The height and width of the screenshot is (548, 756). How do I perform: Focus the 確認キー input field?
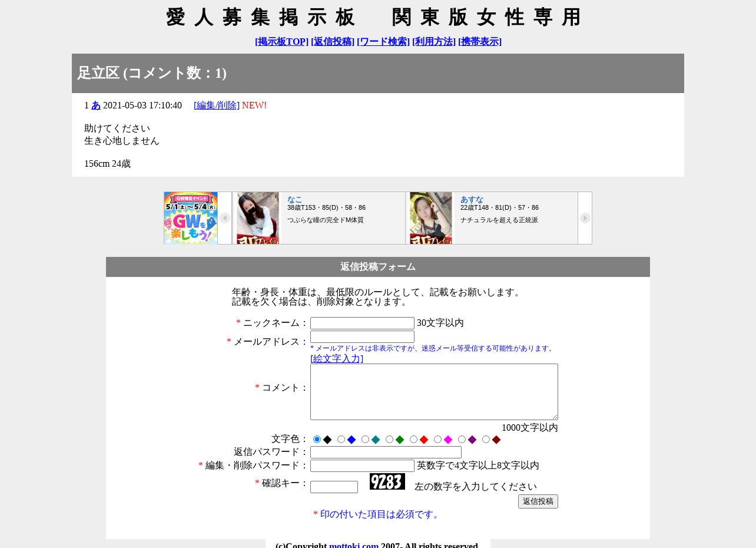pyautogui.click(x=334, y=487)
